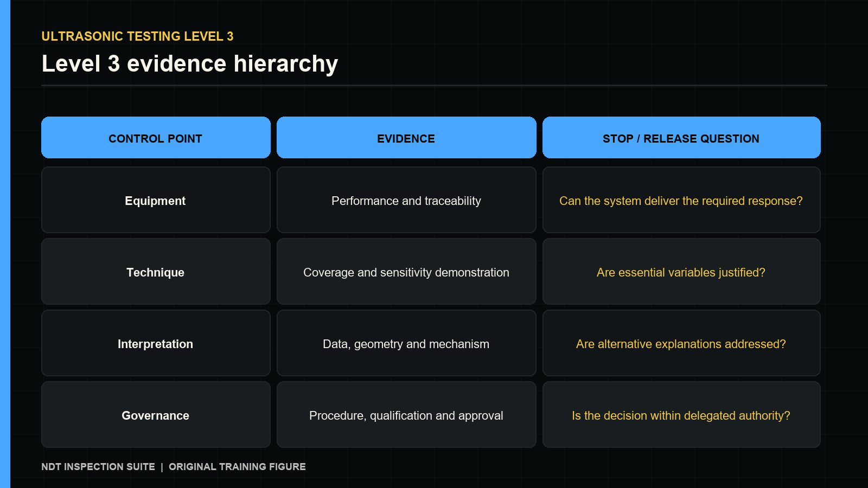Click 'NDT INSPECTION SUITE' footer text
868x488 pixels.
(x=98, y=467)
